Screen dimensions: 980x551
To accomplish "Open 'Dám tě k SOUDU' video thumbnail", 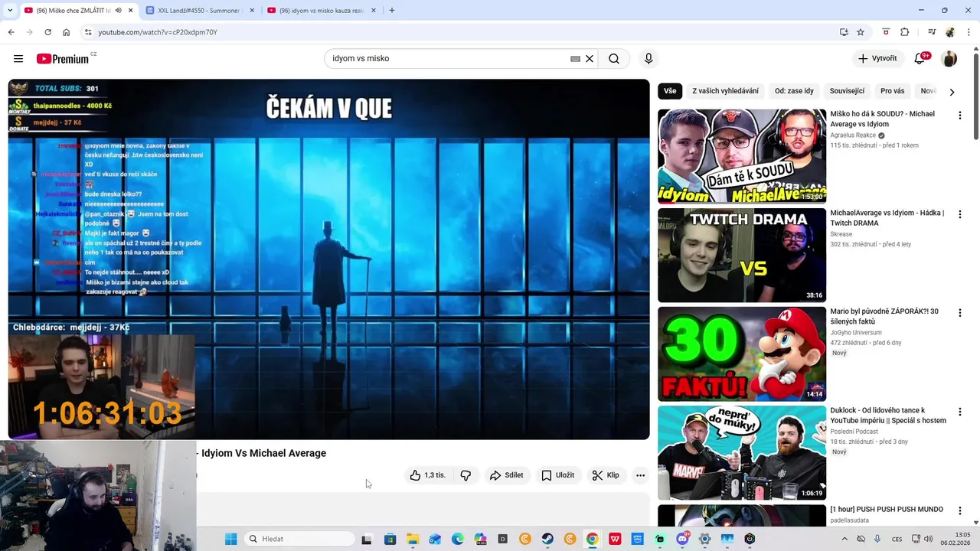I will pos(742,156).
